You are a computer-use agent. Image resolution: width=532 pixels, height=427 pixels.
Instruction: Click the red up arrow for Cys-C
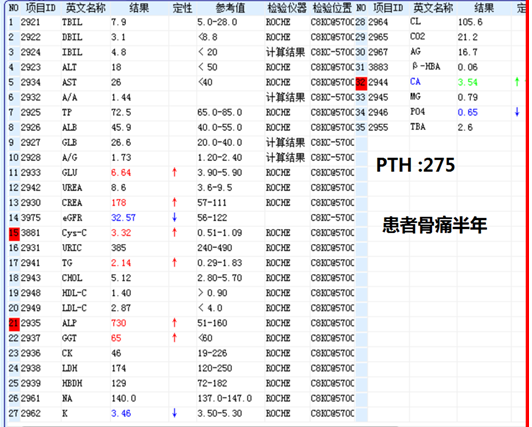click(174, 232)
